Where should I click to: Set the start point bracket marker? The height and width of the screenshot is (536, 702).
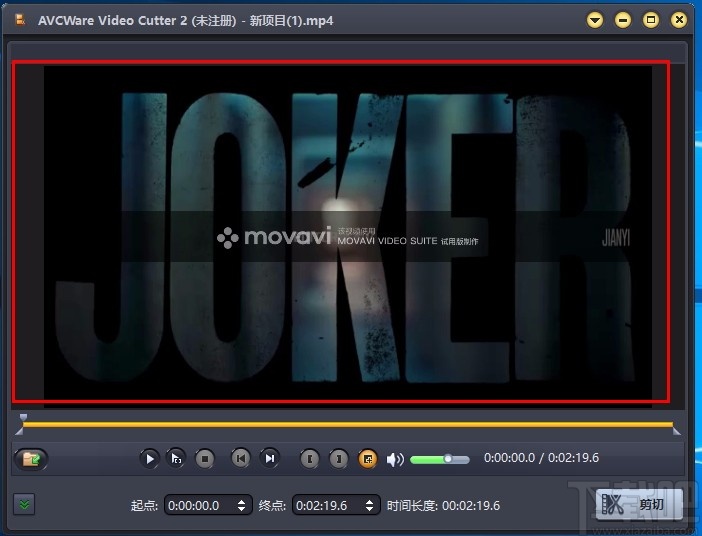point(310,459)
